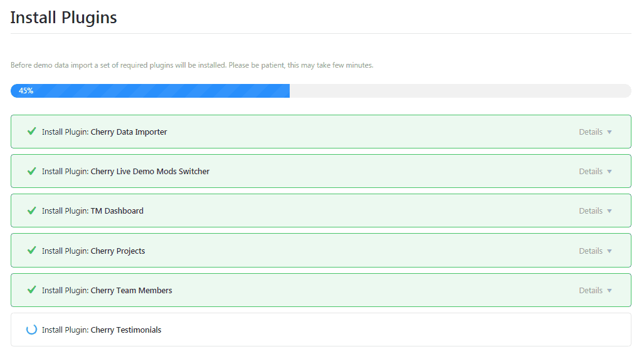Click the checkmark next to Cherry Projects
This screenshot has height=359, width=644.
(x=31, y=251)
